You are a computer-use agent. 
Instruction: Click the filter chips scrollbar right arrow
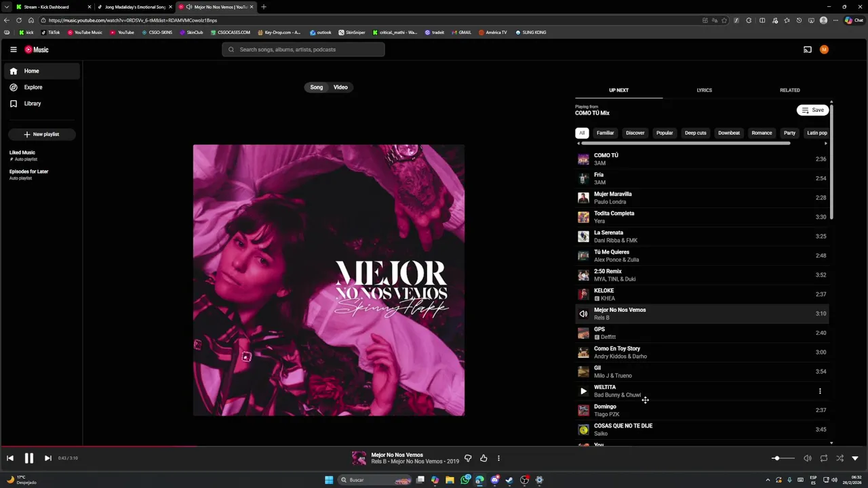click(826, 143)
